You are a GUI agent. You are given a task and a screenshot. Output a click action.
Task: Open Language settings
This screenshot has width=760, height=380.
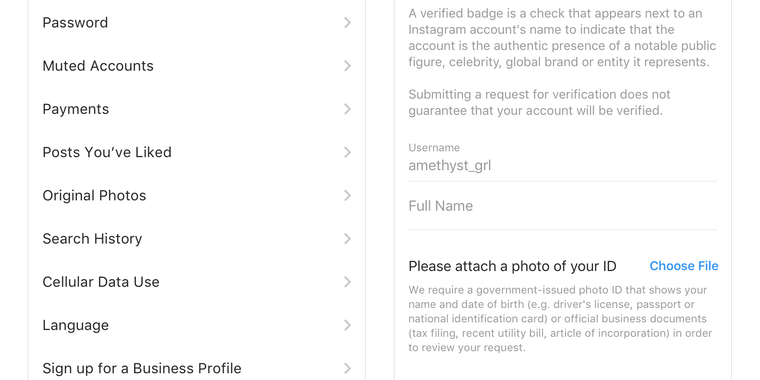point(196,325)
